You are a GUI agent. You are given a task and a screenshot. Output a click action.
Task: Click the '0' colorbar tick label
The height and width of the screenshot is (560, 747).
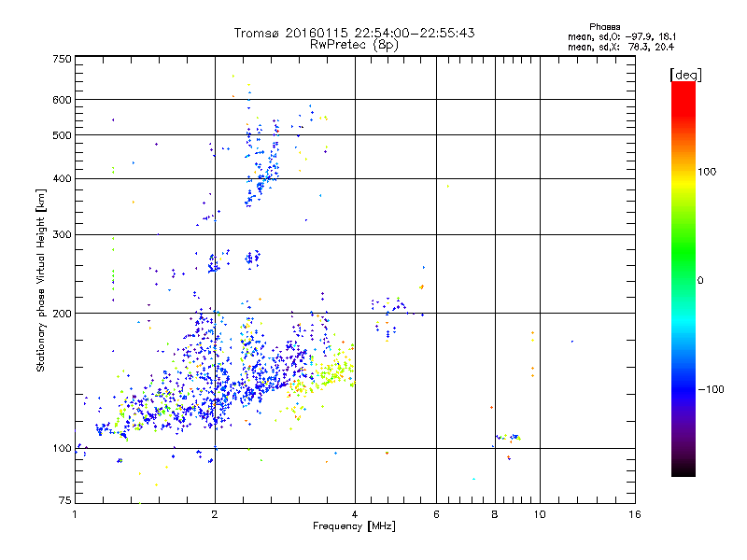[x=700, y=281]
